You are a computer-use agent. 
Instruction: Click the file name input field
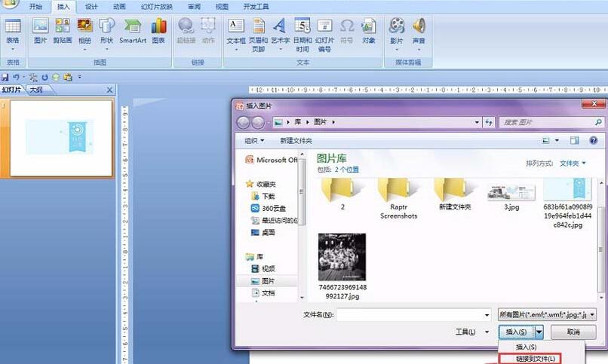413,314
